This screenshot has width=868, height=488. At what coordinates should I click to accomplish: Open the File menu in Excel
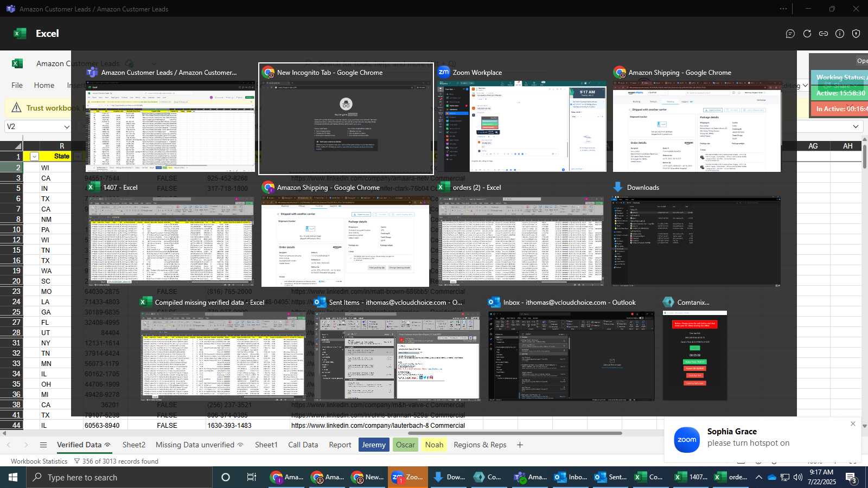tap(17, 85)
